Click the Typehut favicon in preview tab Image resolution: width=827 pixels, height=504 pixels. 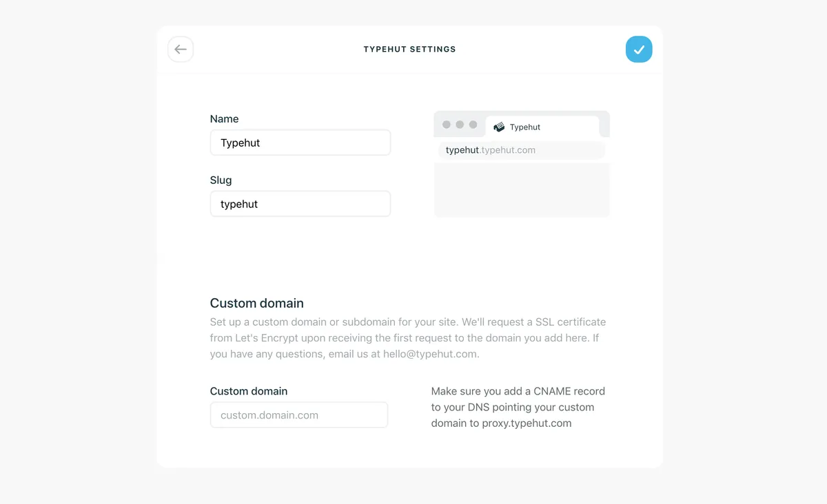pyautogui.click(x=499, y=127)
